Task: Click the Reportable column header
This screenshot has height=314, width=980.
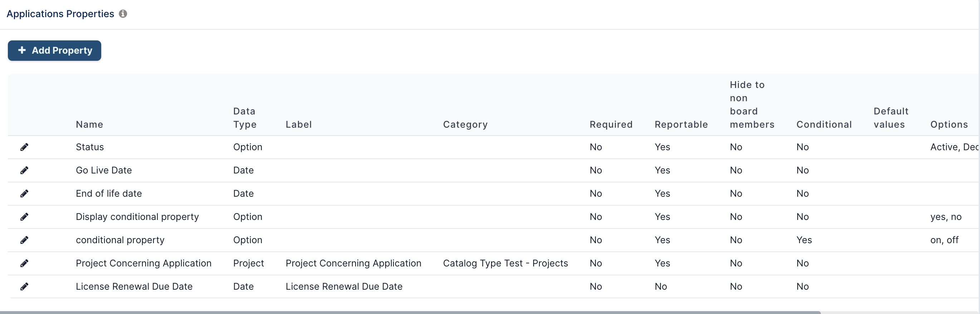Action: coord(681,124)
